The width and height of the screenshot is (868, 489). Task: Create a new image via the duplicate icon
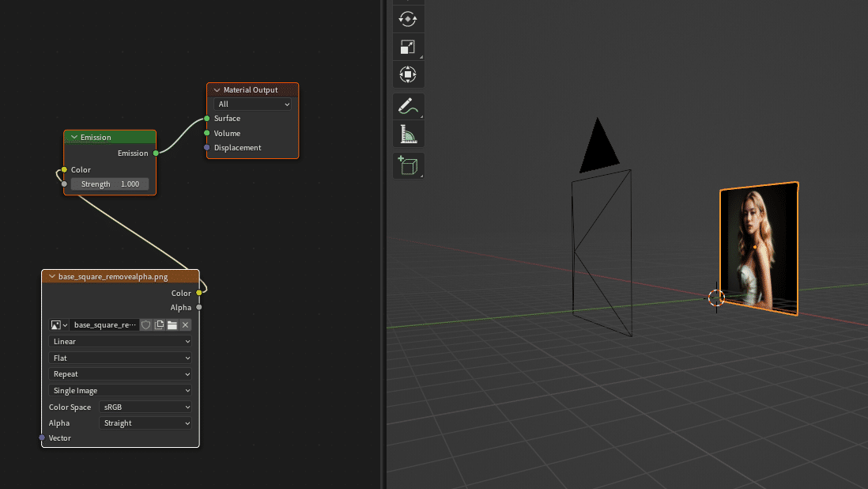click(x=159, y=324)
